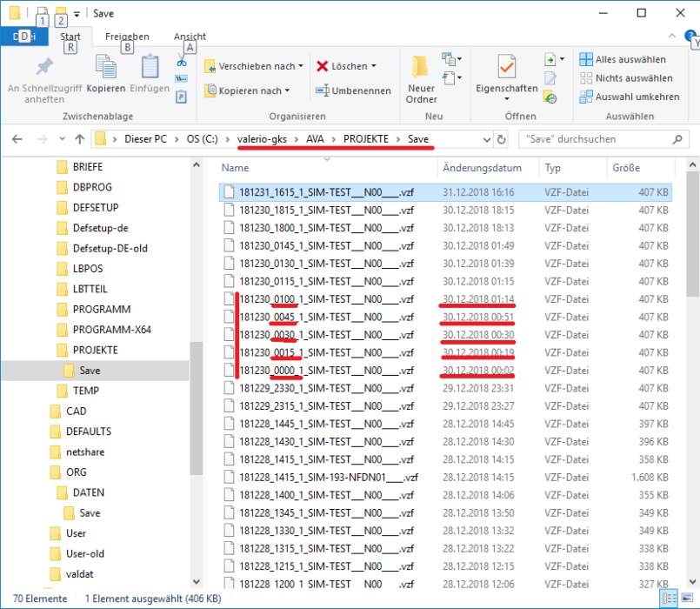Click Auswahl umkehren
Viewport: 700px width, 609px height.
[x=630, y=97]
